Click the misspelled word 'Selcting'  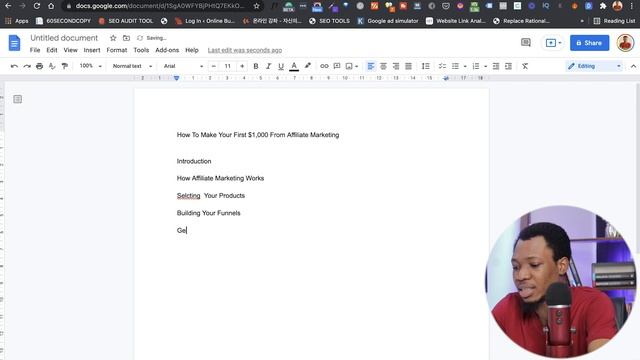[x=189, y=196]
